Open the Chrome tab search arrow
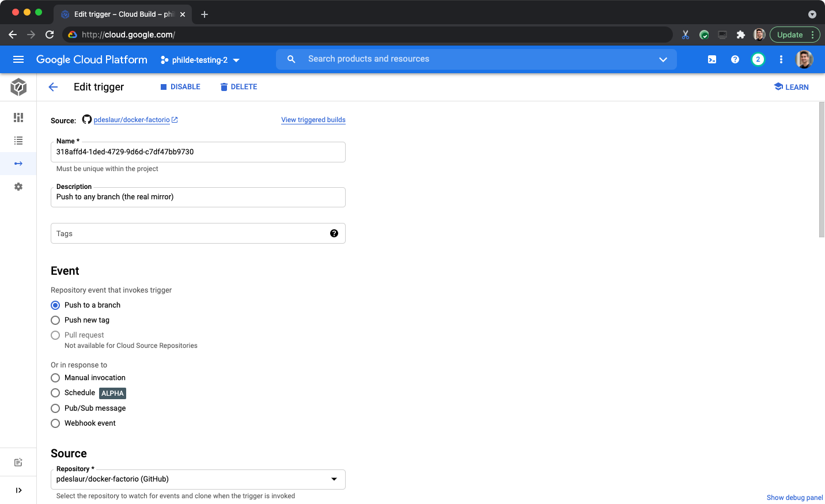The width and height of the screenshot is (825, 504). click(812, 14)
